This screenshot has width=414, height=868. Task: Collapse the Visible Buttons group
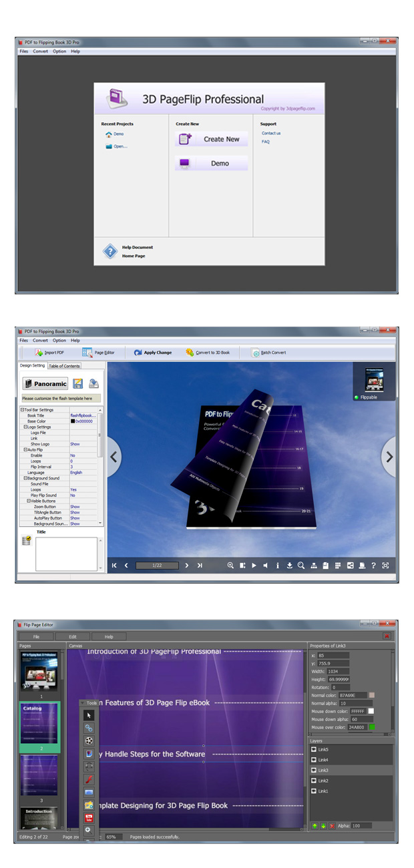click(x=29, y=501)
